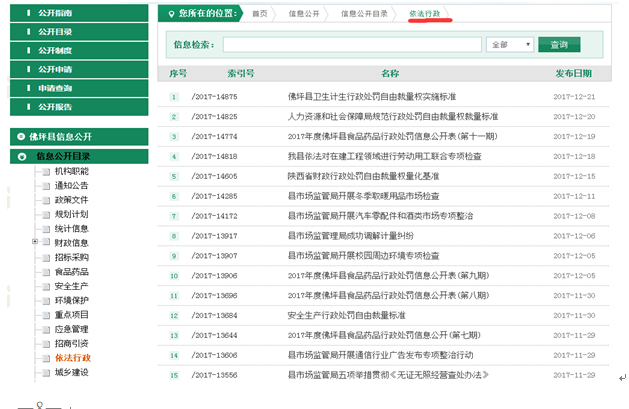
Task: Click the 信息检索 search input field
Action: (352, 45)
